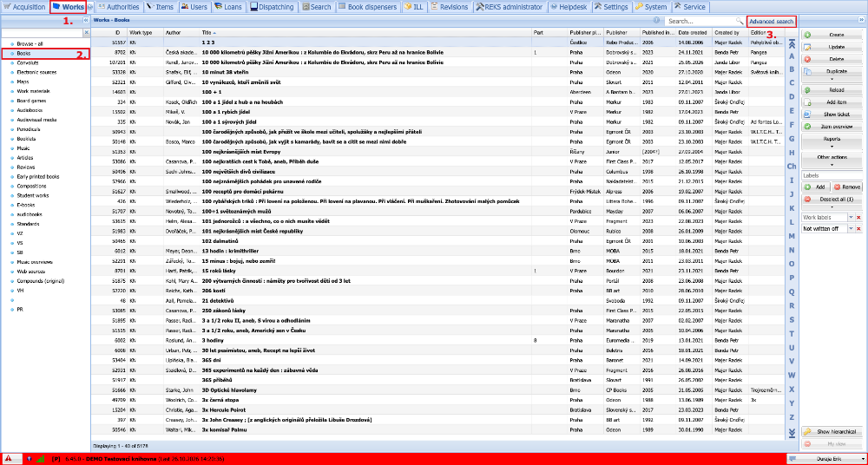Collapse the right actions panel
This screenshot has height=465, width=868.
tap(861, 20)
